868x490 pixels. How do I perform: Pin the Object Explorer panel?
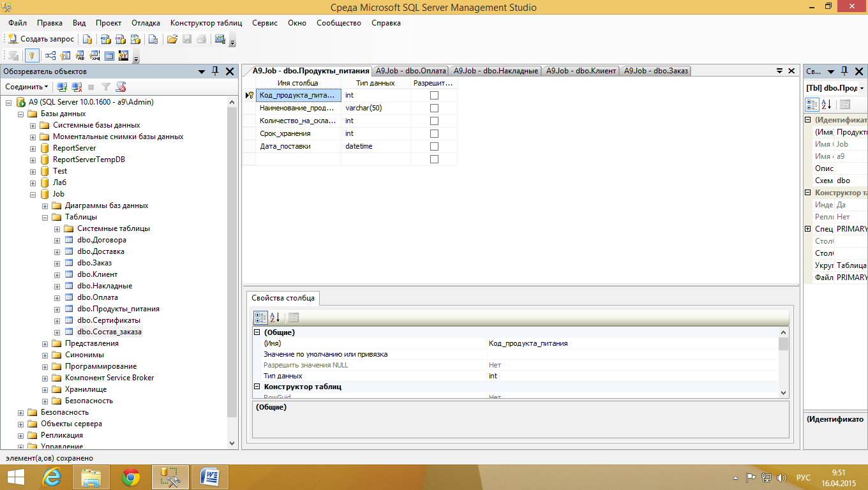pos(215,71)
